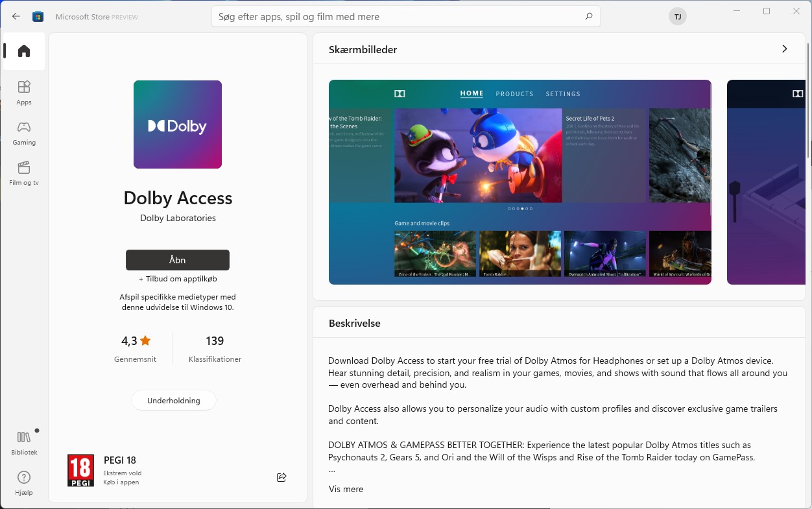The image size is (812, 509).
Task: Open the Bibliotek library
Action: (x=24, y=442)
